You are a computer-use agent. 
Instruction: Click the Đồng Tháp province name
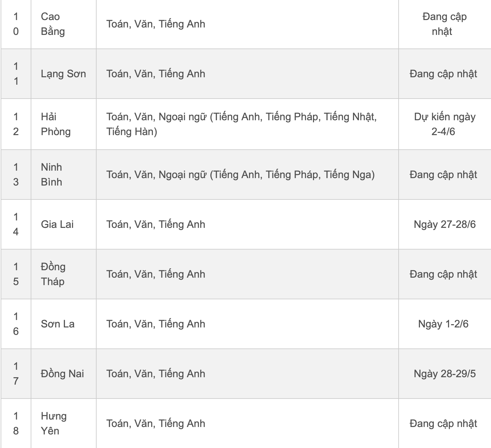[53, 274]
